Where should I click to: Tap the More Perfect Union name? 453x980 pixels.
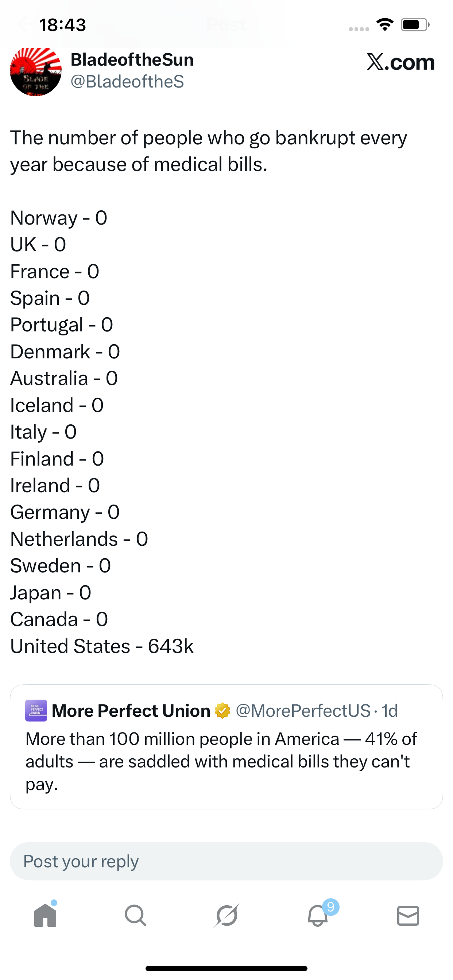[131, 711]
